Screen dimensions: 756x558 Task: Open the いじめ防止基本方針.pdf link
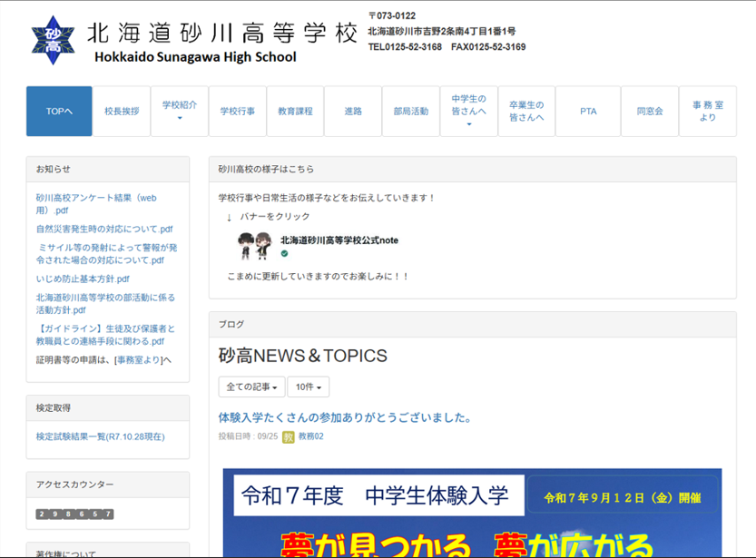[83, 279]
